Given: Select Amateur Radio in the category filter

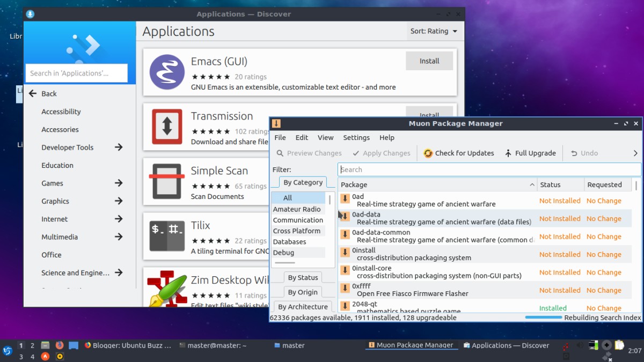Looking at the screenshot, I should 297,209.
